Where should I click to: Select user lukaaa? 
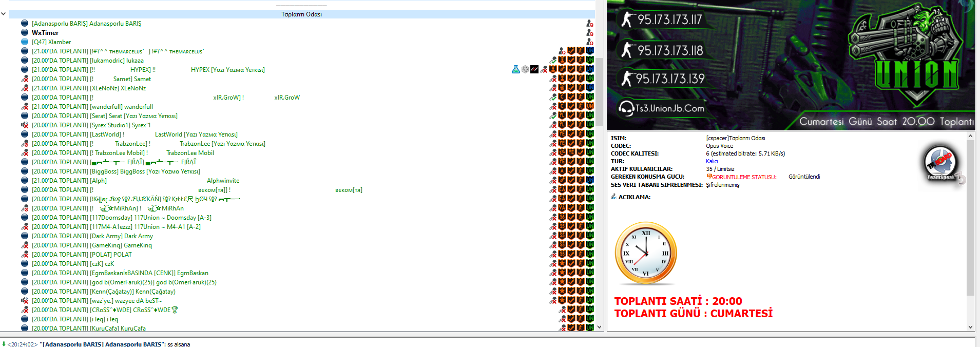(x=88, y=61)
